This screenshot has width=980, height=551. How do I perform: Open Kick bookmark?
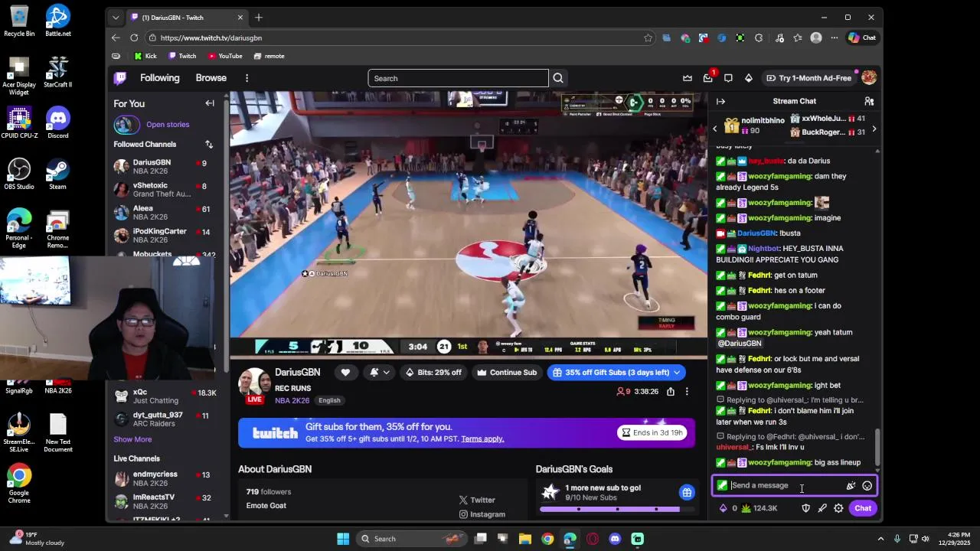pyautogui.click(x=145, y=56)
